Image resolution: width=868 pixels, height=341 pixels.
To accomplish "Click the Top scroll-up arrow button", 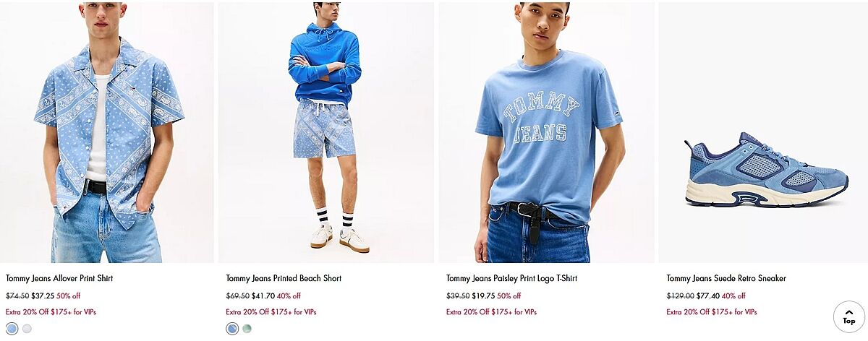I will tap(848, 316).
